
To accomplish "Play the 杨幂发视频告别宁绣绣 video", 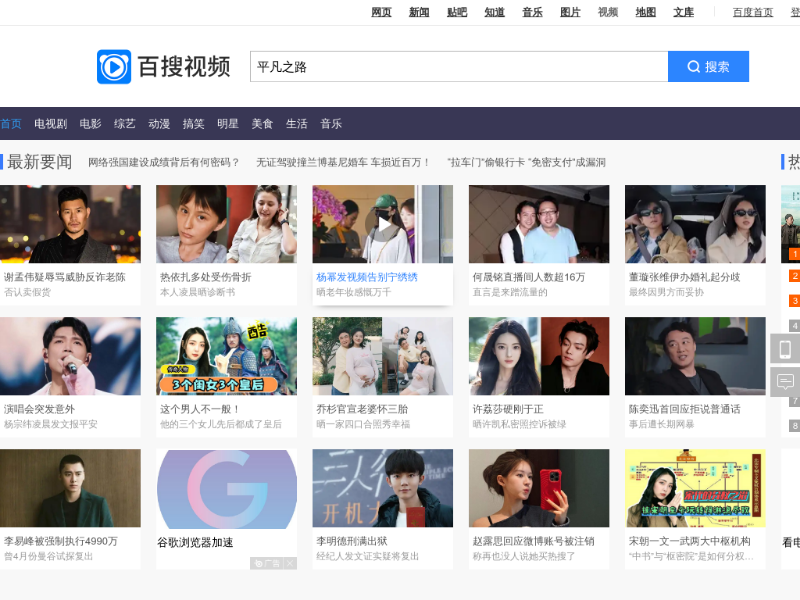I will tap(382, 224).
